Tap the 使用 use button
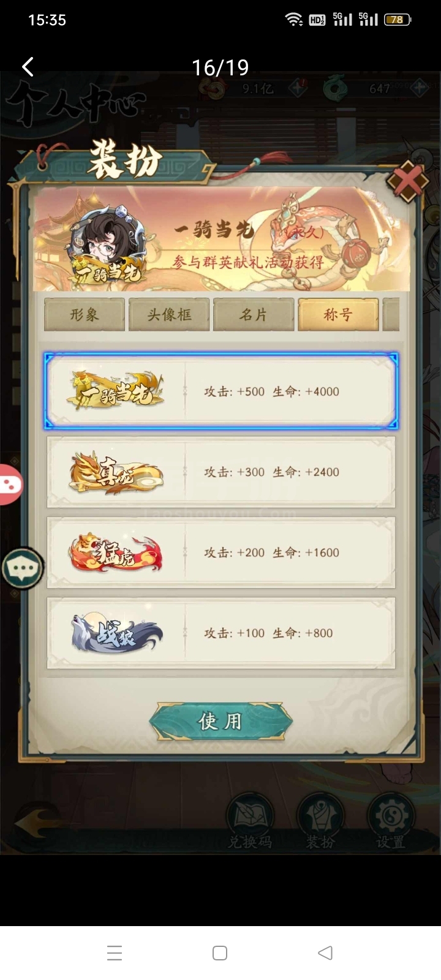Image resolution: width=441 pixels, height=980 pixels. pos(221,721)
